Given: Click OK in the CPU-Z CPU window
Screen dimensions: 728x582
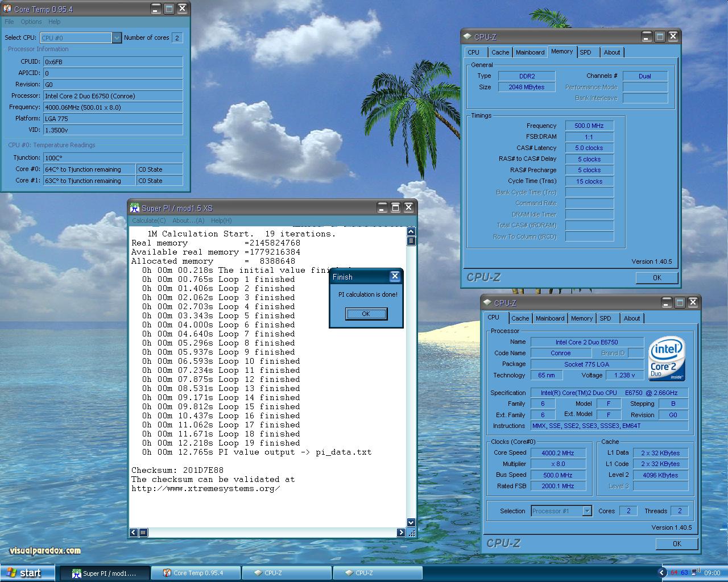Looking at the screenshot, I should point(677,544).
